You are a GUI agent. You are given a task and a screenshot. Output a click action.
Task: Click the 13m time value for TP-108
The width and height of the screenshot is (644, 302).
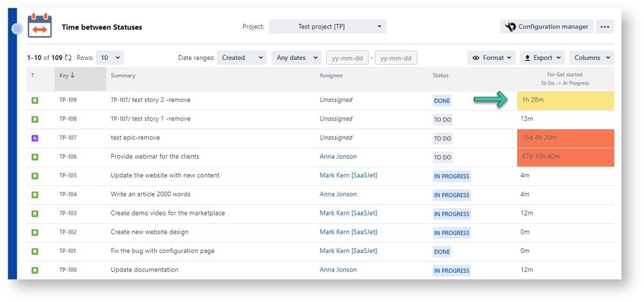tap(527, 119)
